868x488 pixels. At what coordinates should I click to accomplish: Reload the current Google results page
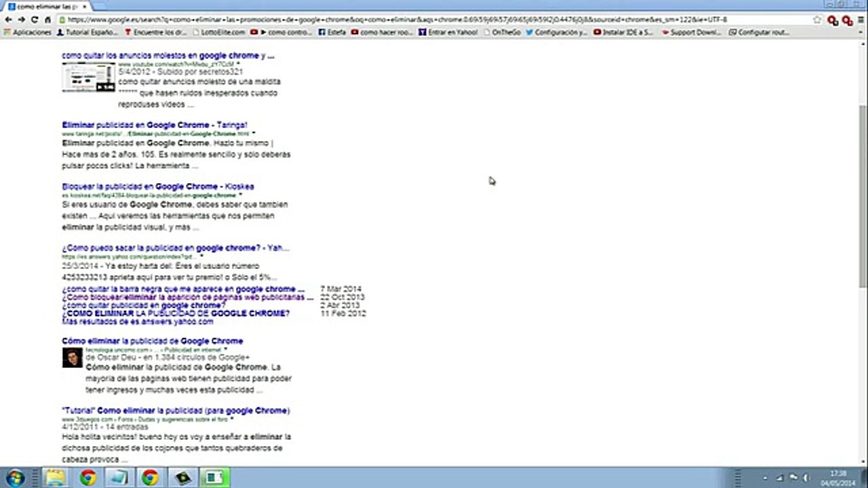click(x=34, y=20)
